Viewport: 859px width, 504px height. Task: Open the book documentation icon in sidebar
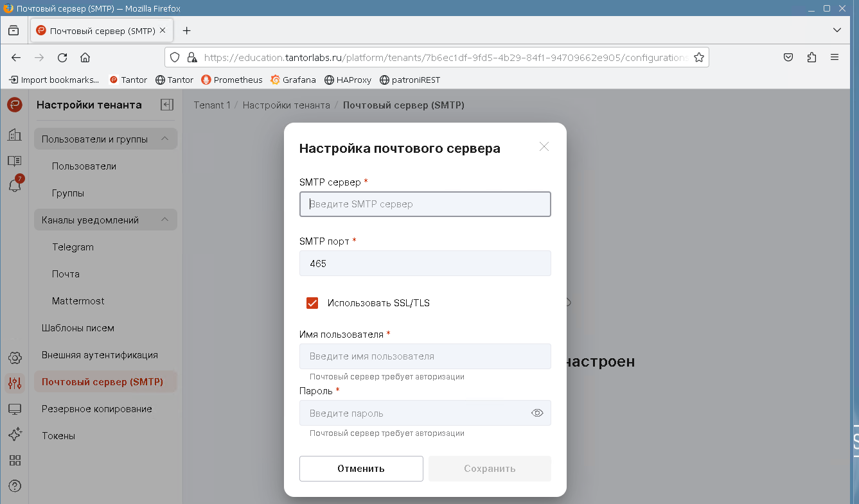tap(14, 161)
